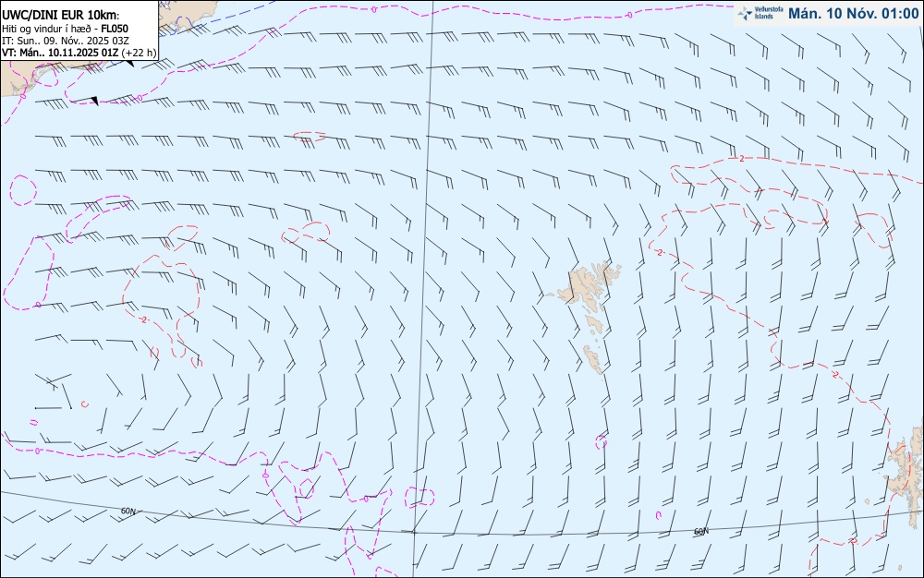Click the 'IT: Sun.. 09. Nóv.. 2025 03Z' line
The width and height of the screenshot is (924, 578).
pyautogui.click(x=66, y=41)
